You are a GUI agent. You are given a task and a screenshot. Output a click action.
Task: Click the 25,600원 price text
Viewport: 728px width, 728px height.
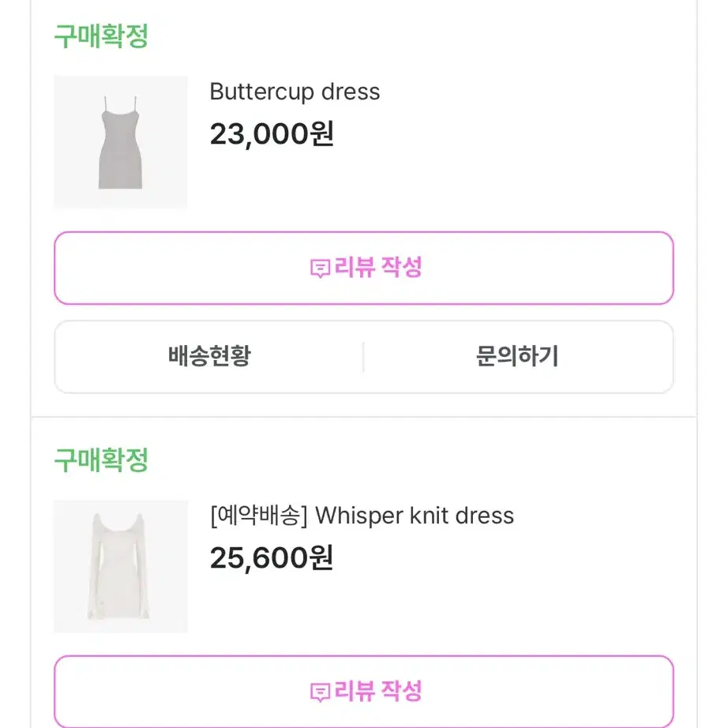pos(272,558)
